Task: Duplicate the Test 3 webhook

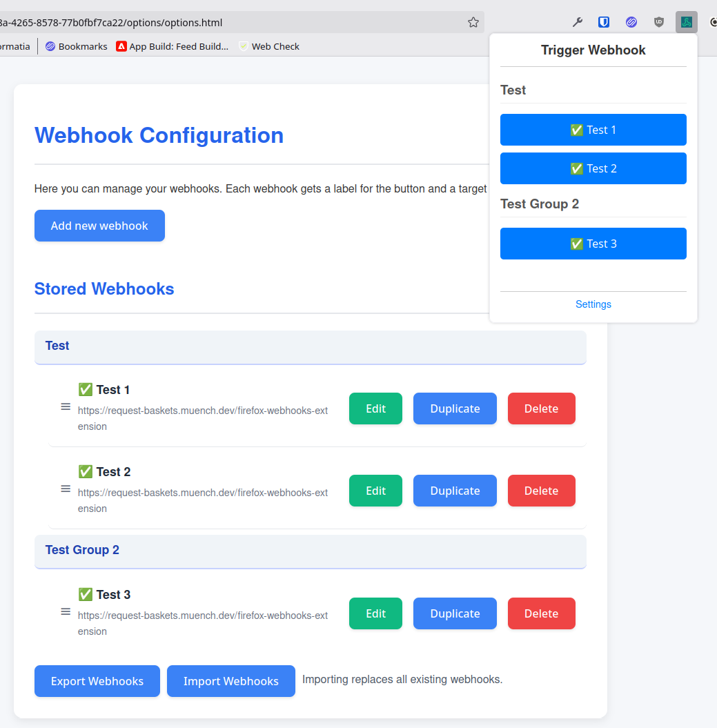Action: coord(455,613)
